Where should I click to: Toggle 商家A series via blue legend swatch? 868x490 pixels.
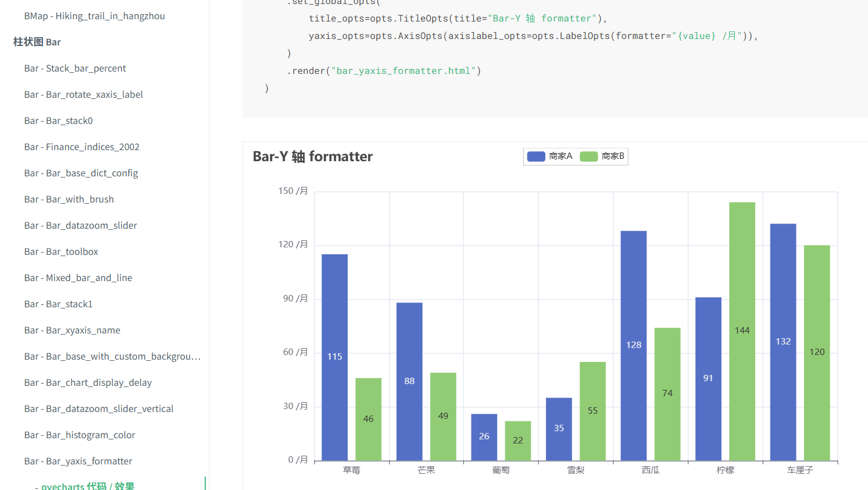[x=536, y=156]
